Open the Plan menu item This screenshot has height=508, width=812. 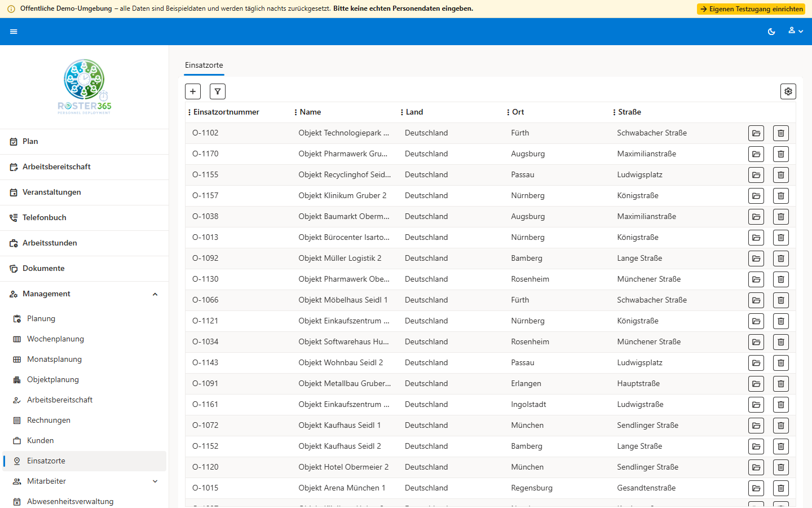tap(85, 142)
